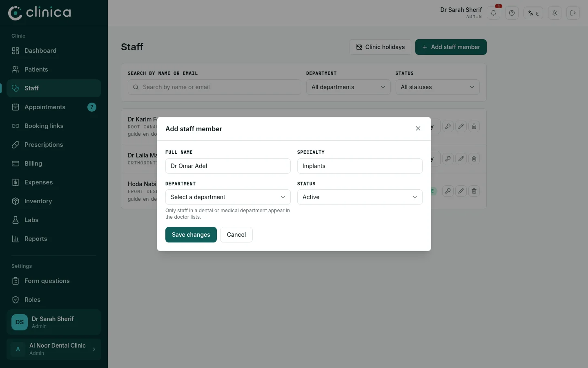Edit Hoda Nabil using pencil icon

pyautogui.click(x=461, y=191)
